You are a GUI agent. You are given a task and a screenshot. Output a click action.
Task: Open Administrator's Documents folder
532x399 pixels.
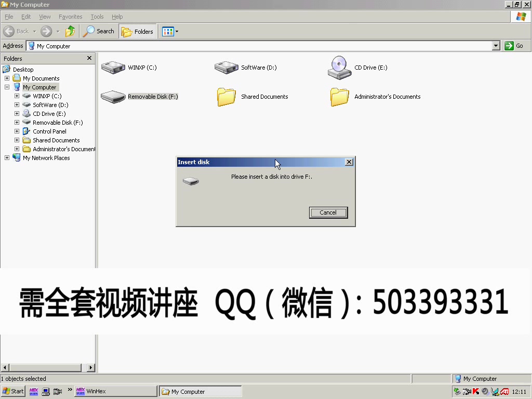(339, 97)
